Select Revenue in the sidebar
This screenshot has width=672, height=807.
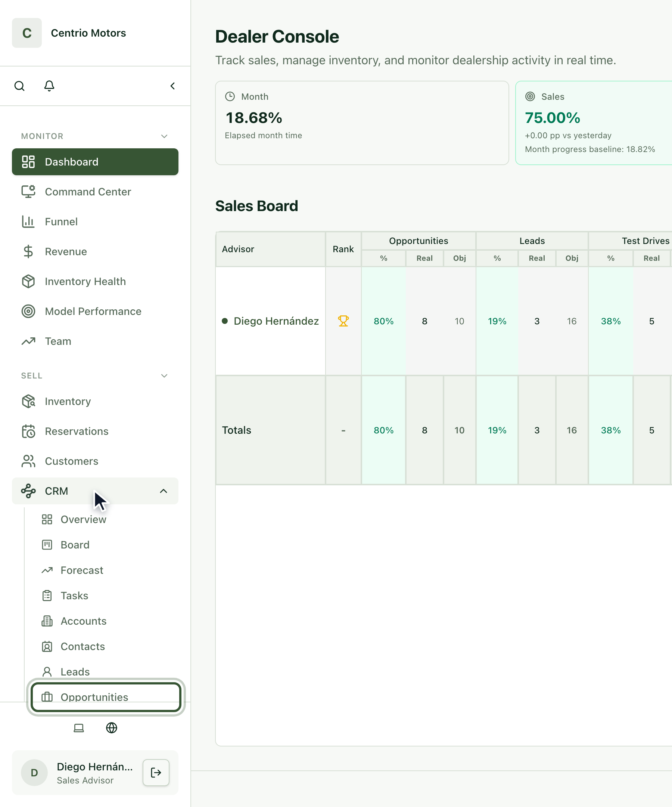[95, 252]
